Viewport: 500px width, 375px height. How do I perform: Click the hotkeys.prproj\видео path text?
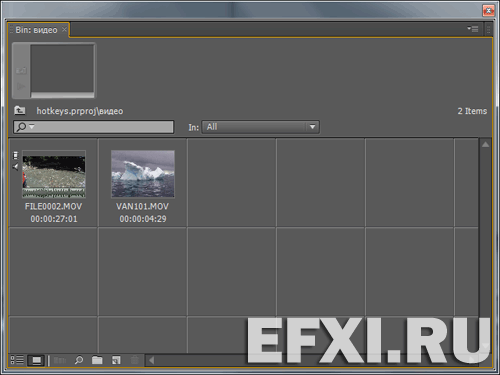pyautogui.click(x=80, y=111)
